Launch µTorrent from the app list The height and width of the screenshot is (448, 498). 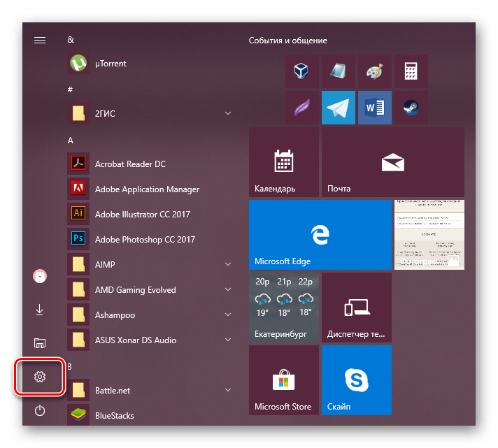149,64
